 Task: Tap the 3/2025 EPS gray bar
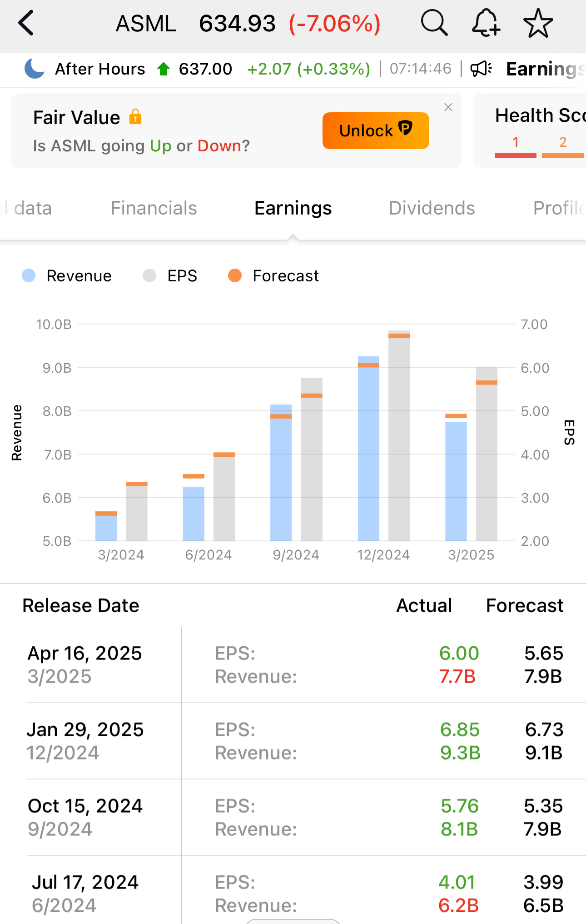487,454
